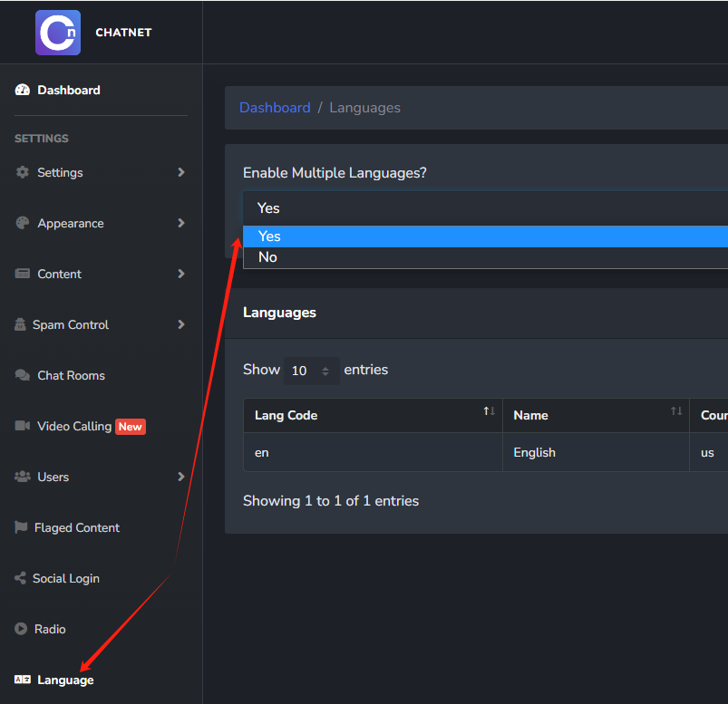Image resolution: width=728 pixels, height=704 pixels.
Task: Click the Radio play icon
Action: (21, 629)
